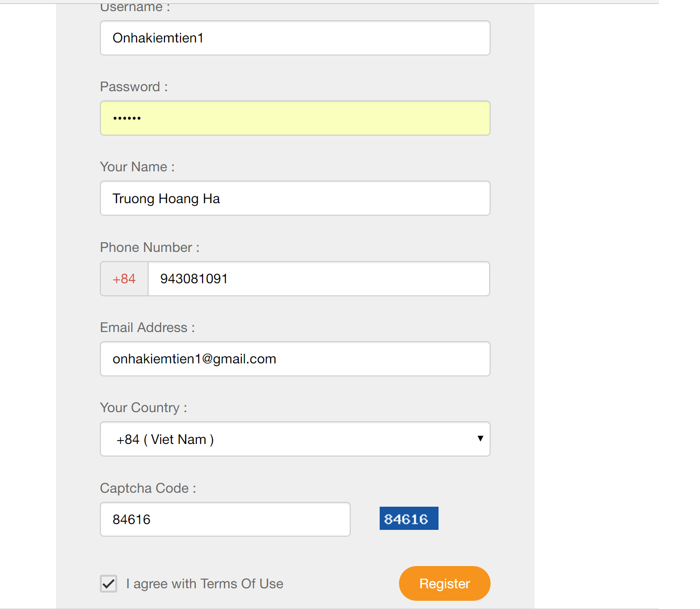This screenshot has width=700, height=609.
Task: Click the Your Name text box
Action: (x=295, y=198)
